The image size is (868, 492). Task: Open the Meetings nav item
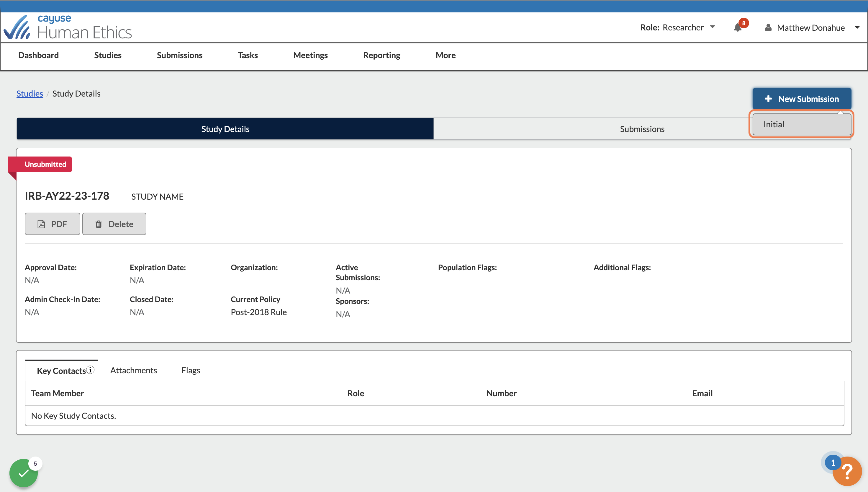coord(310,55)
